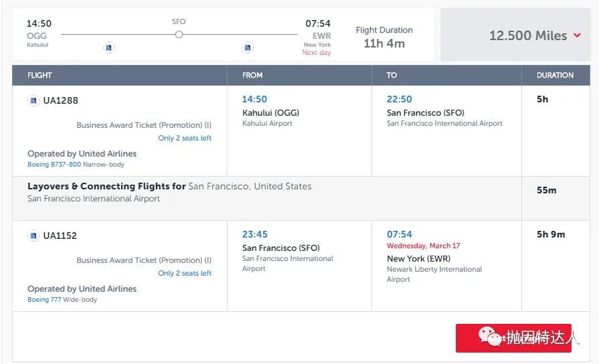Viewport: 599px width, 364px height.
Task: Click 'Wednesday, March 17' date text
Action: 423,246
